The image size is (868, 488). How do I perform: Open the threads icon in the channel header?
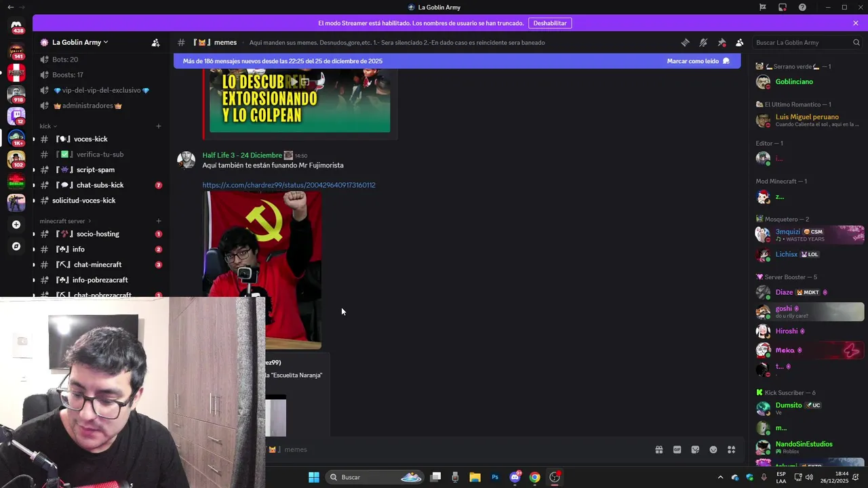click(685, 42)
